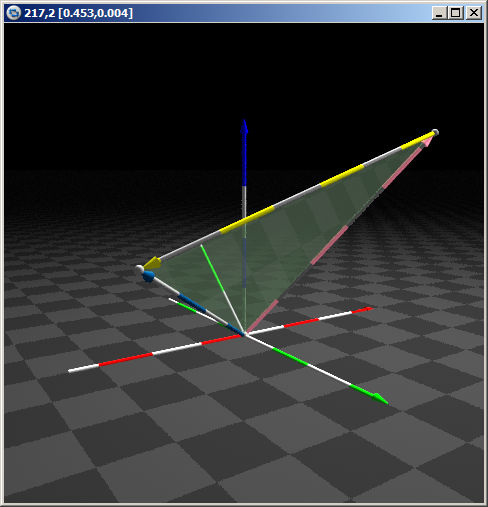Minimize the 3D viewer window
Viewport: 488px width, 507px height.
pos(439,13)
